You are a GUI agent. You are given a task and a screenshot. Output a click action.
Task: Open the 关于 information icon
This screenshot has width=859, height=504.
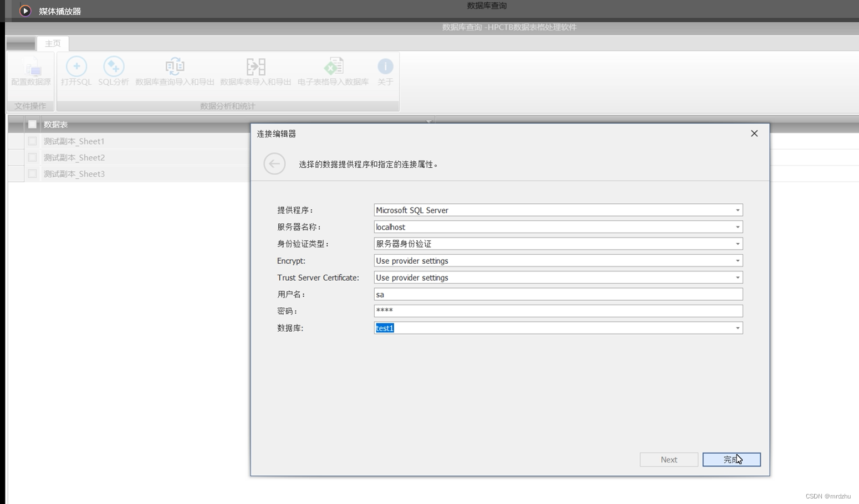point(386,72)
